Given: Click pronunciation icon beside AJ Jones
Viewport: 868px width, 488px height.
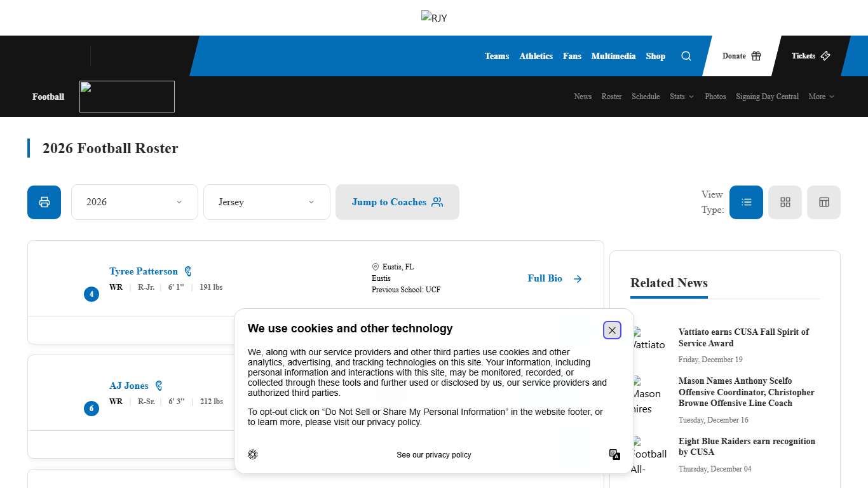Looking at the screenshot, I should pyautogui.click(x=159, y=386).
